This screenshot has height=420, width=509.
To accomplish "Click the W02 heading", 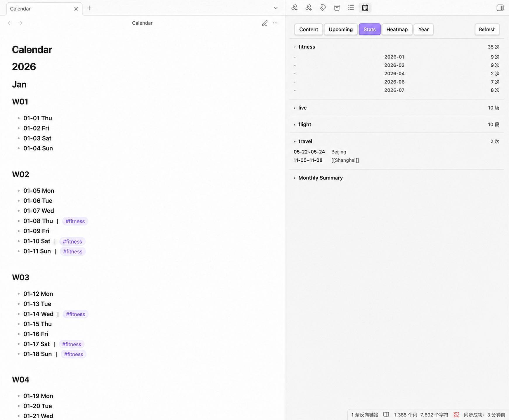I will click(x=21, y=174).
